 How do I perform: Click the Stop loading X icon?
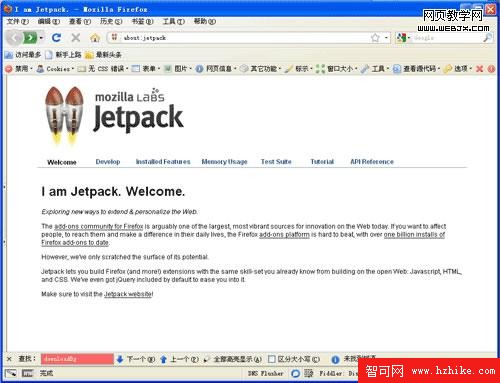(x=76, y=38)
